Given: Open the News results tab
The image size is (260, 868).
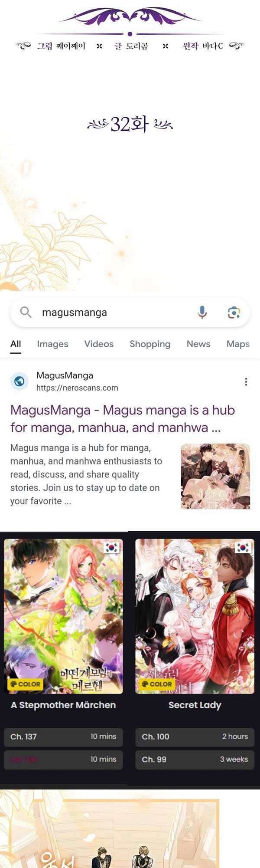Looking at the screenshot, I should click(198, 344).
